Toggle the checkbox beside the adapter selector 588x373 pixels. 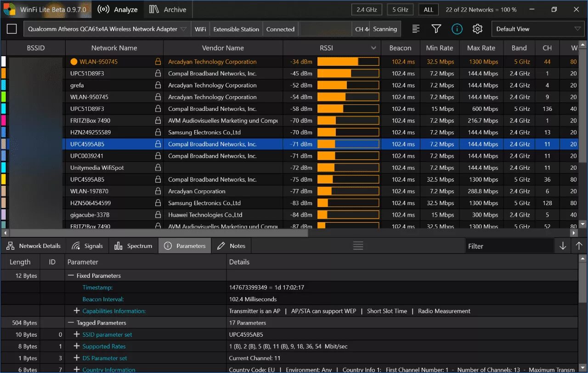click(x=12, y=29)
